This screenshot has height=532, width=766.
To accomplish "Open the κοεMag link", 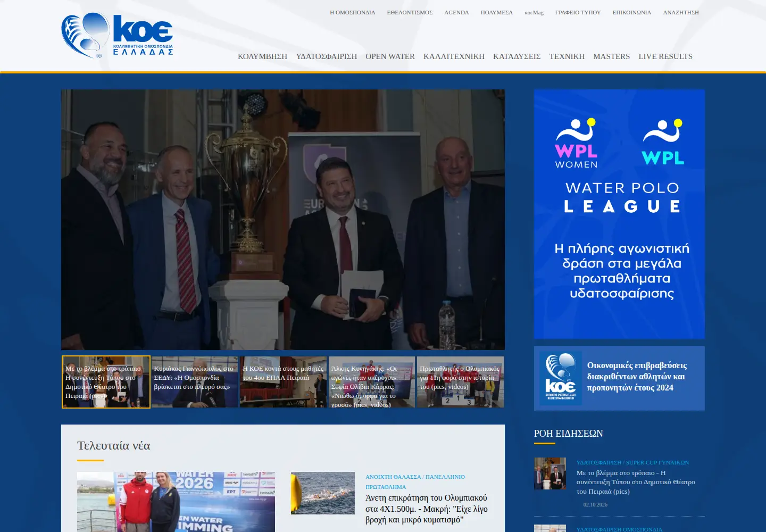I will (x=534, y=12).
